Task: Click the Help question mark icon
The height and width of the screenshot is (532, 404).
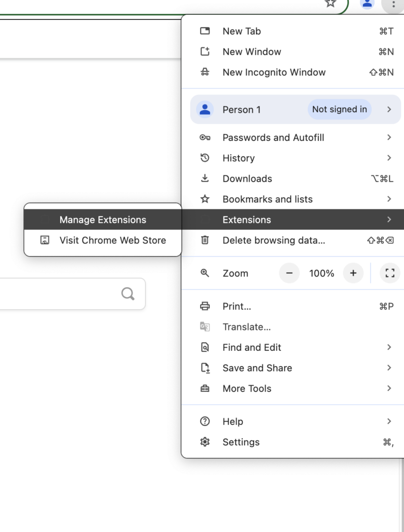Action: coord(205,421)
